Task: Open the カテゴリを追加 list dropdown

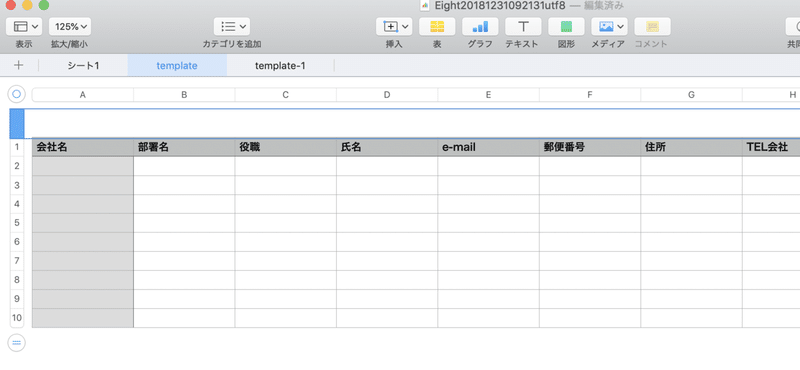Action: pyautogui.click(x=232, y=27)
